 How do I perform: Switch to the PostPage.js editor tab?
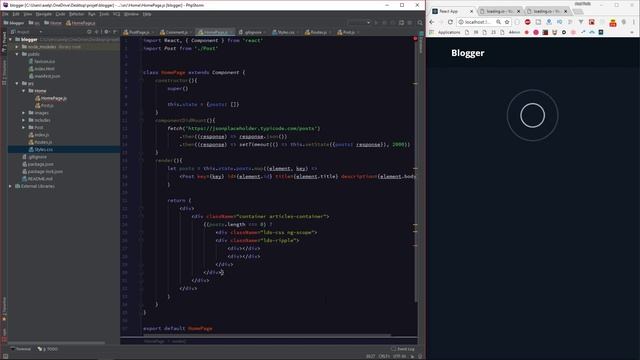click(x=138, y=32)
